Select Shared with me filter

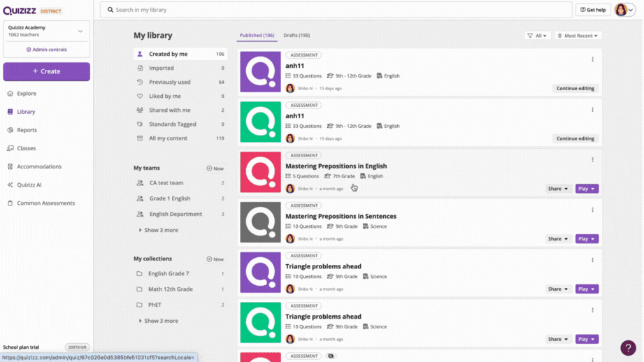(180, 110)
